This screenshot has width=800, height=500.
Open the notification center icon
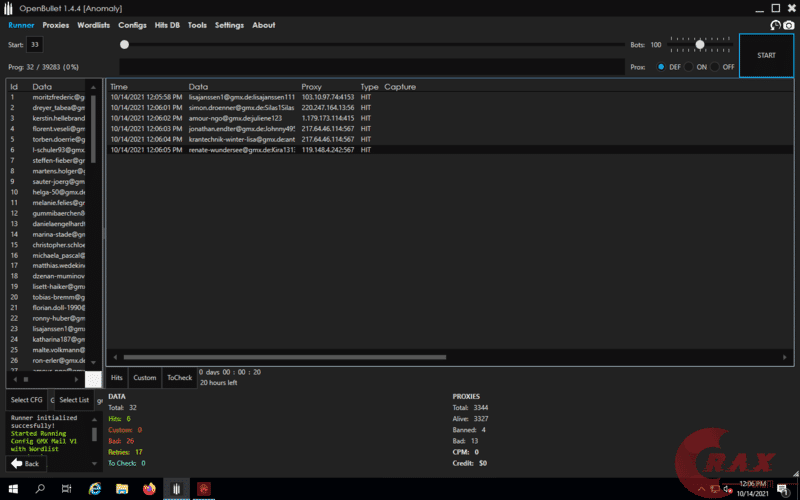[x=783, y=490]
